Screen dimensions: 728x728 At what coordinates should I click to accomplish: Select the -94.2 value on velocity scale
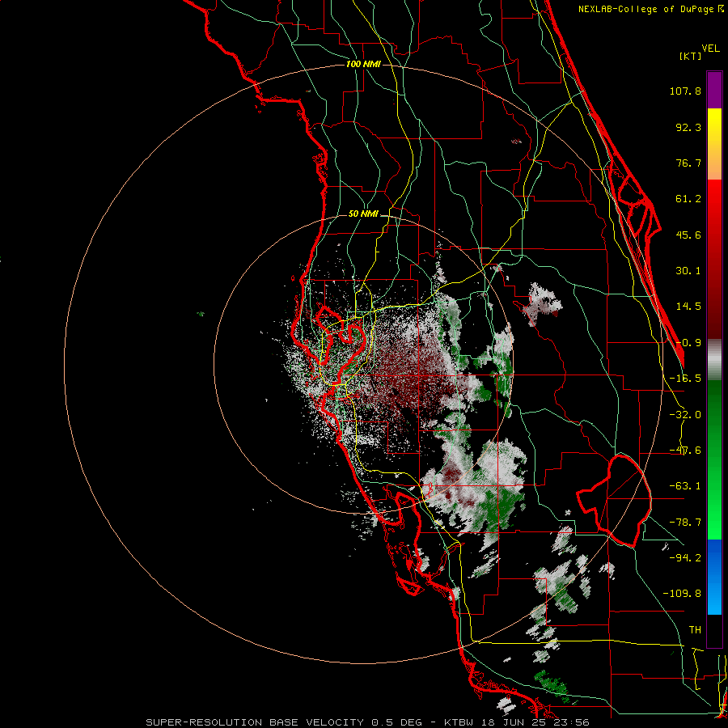click(685, 558)
